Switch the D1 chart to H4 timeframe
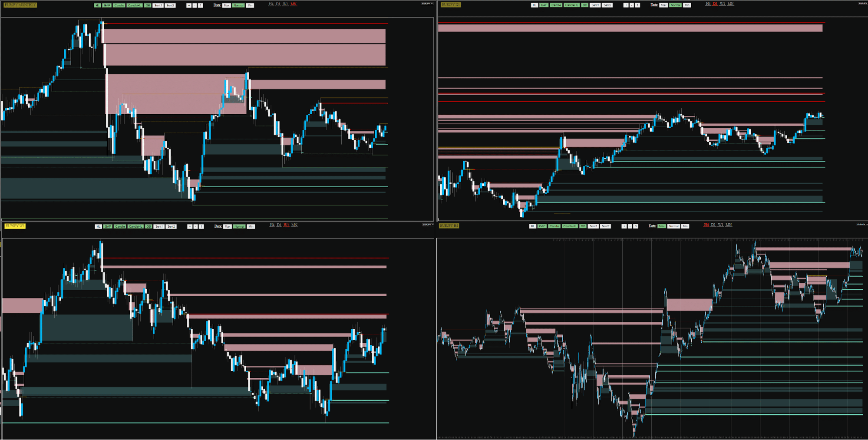Image resolution: width=868 pixels, height=440 pixels. (708, 4)
